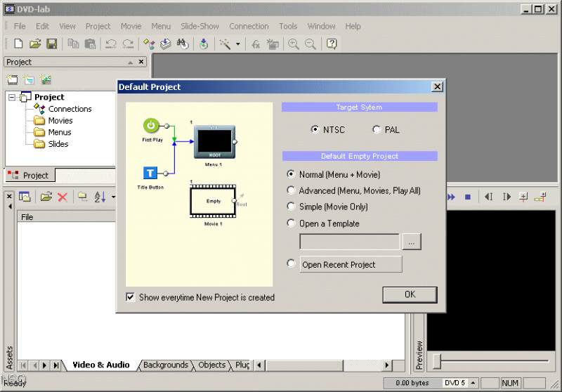
Task: Select the NTSC radio button
Action: [x=315, y=129]
